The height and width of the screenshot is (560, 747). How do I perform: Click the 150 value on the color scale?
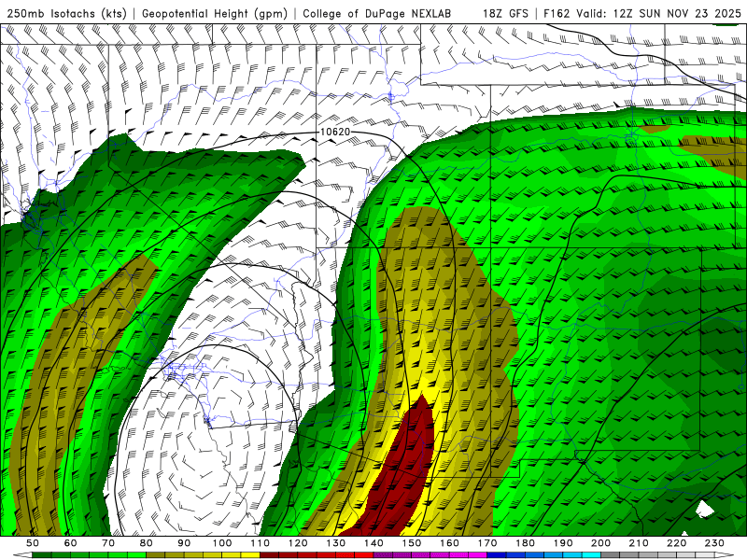[x=412, y=543]
